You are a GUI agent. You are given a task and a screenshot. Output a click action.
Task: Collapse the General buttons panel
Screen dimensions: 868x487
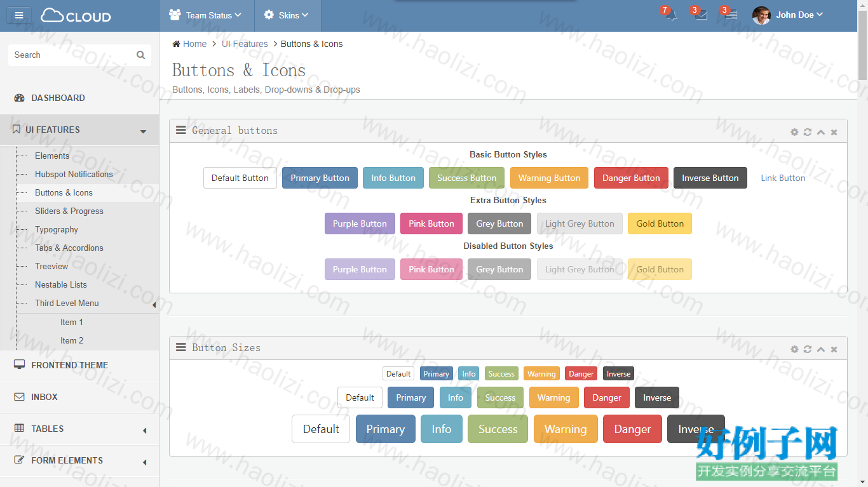click(821, 132)
